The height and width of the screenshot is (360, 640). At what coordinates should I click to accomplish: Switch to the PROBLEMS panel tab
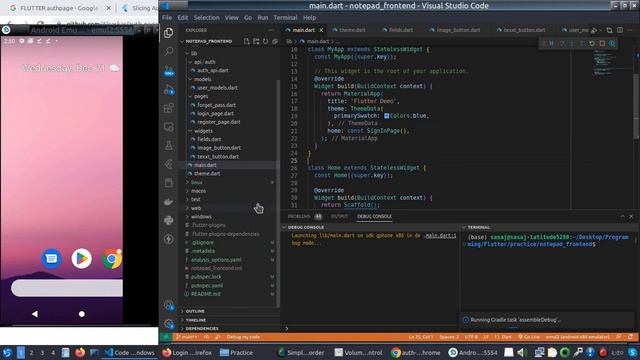tap(299, 216)
